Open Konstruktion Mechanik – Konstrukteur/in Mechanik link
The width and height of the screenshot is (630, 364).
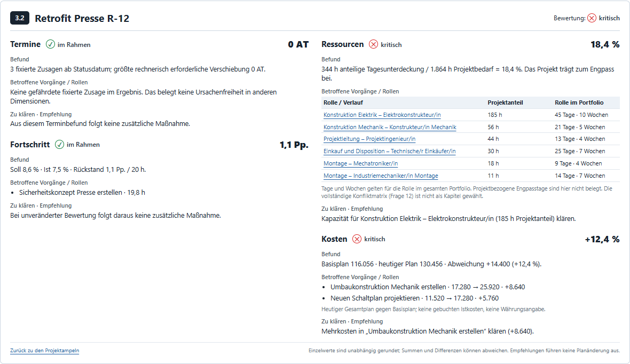click(x=390, y=127)
